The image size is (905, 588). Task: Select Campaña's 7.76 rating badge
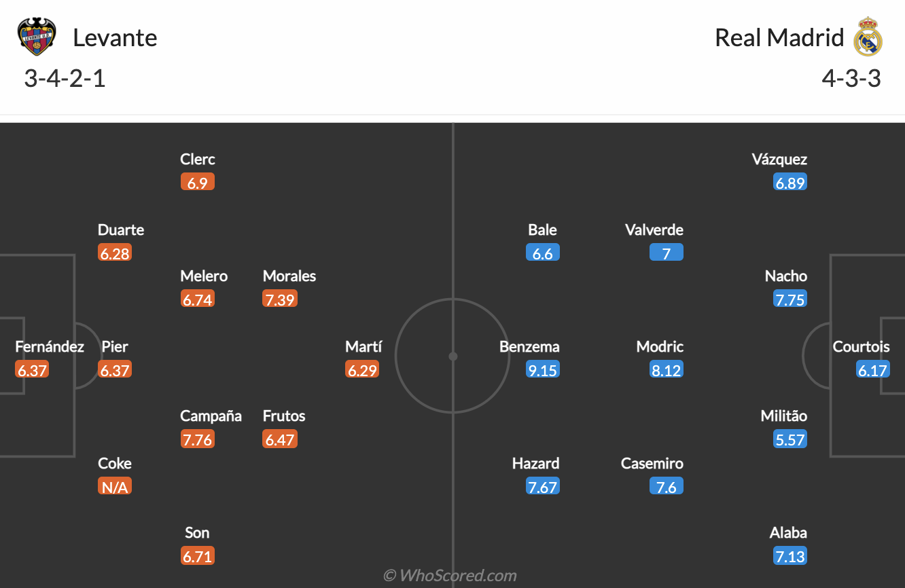pyautogui.click(x=197, y=439)
